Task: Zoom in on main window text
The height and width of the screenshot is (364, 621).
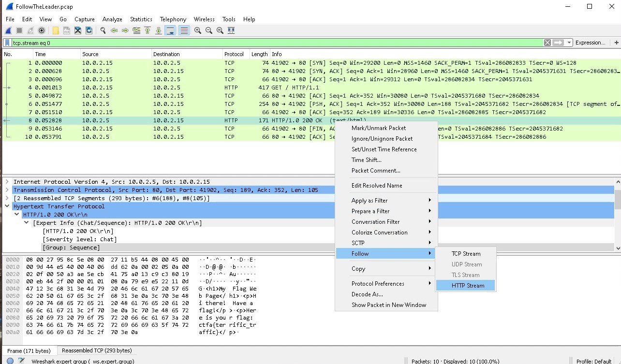Action: click(198, 30)
